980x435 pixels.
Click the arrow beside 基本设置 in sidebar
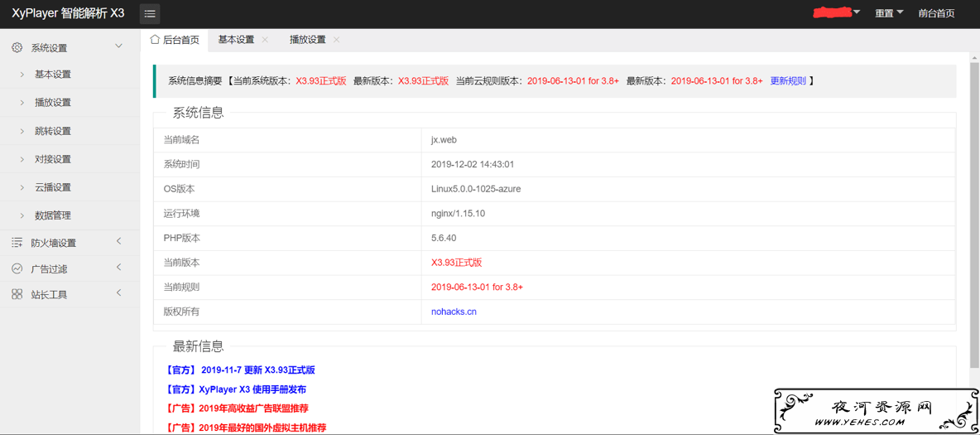[x=22, y=75]
